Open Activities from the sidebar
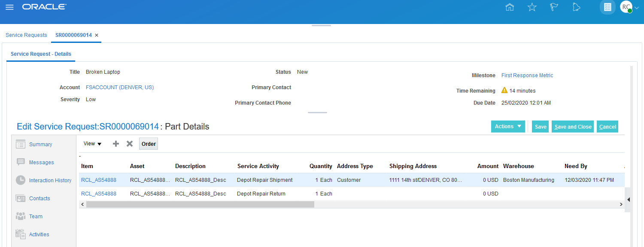 (39, 234)
